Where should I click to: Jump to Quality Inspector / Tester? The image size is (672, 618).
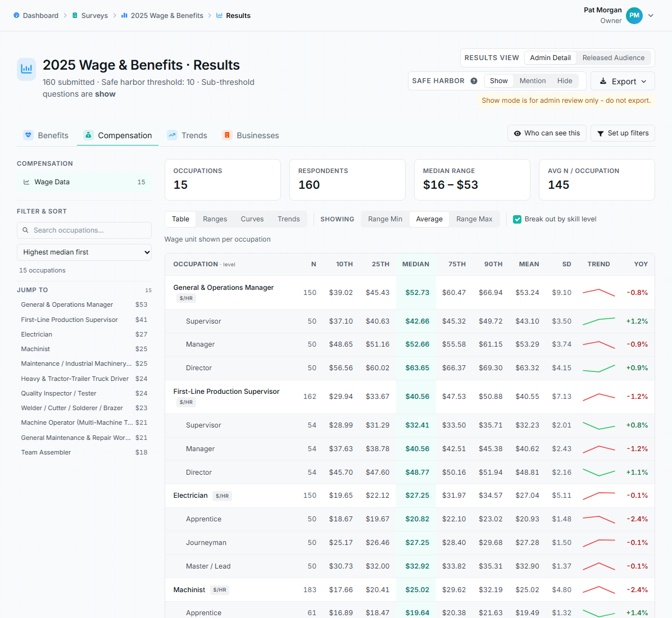pyautogui.click(x=84, y=393)
